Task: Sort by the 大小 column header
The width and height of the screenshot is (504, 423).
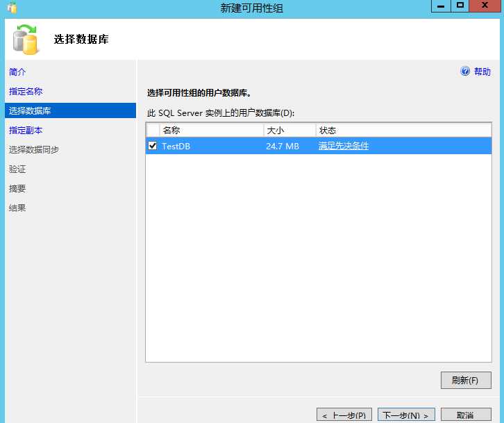Action: 290,131
